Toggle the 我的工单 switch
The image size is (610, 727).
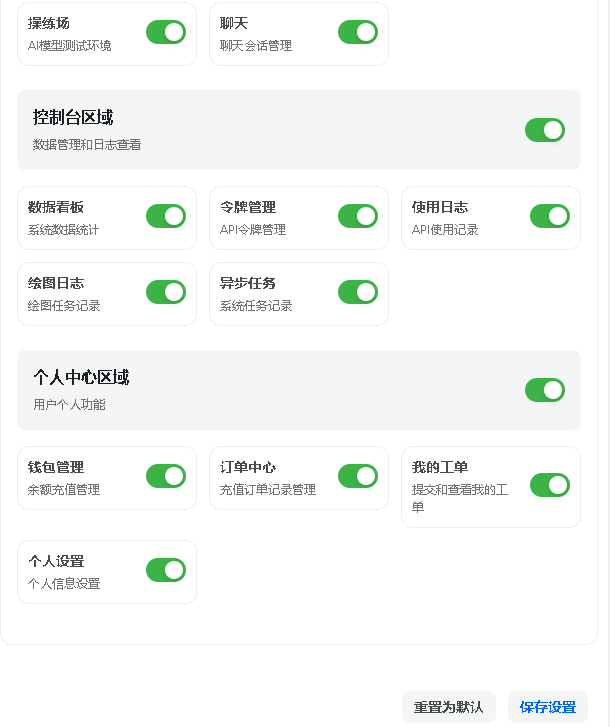tap(550, 485)
